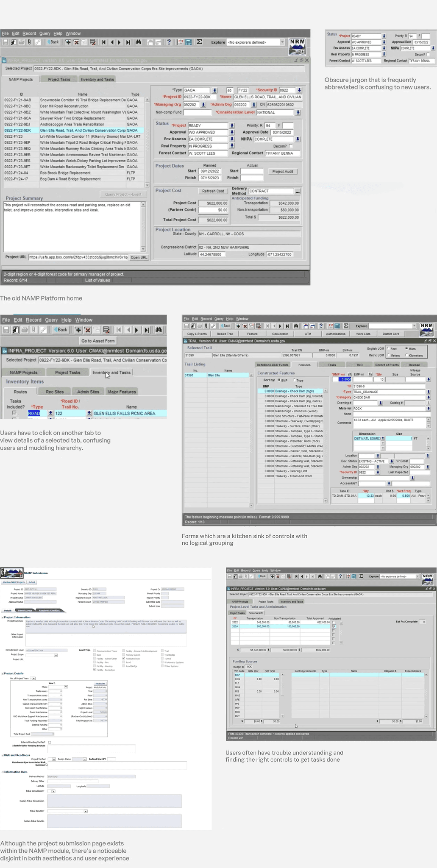The image size is (437, 868).
Task: Click Print icon in top NAMP home toolbar
Action: click(22, 42)
